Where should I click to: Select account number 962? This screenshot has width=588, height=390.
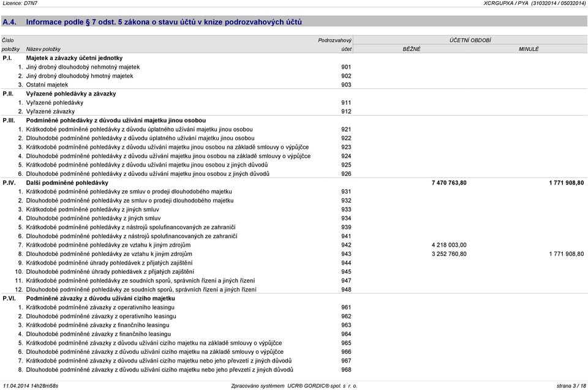(346, 317)
